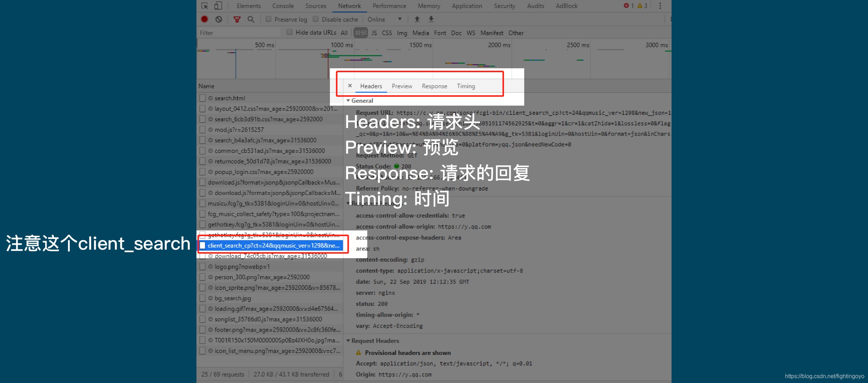868x383 pixels.
Task: Click the export HAR download arrow
Action: (431, 19)
